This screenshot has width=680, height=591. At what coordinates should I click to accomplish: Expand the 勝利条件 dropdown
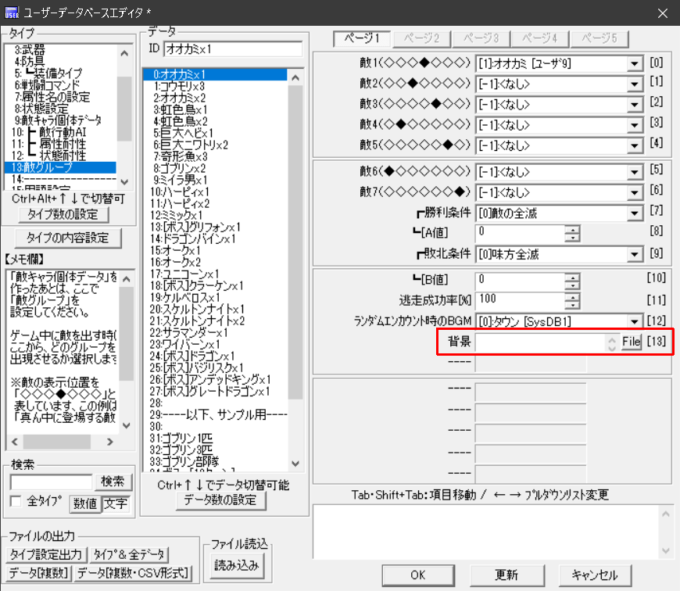coord(634,213)
